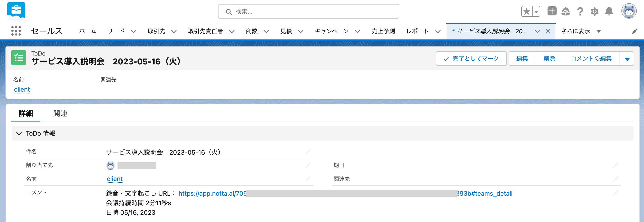
Task: Click 完了としてマーク button
Action: tap(471, 59)
